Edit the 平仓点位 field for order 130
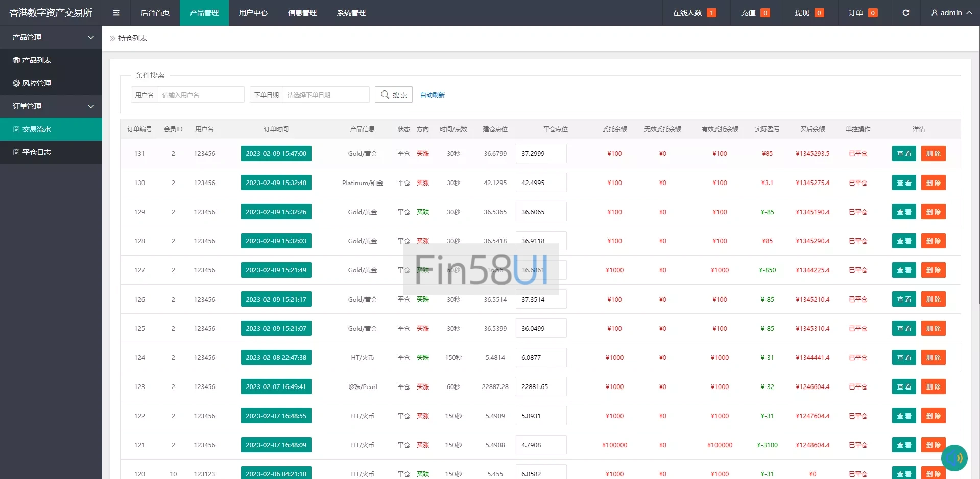The height and width of the screenshot is (479, 980). [541, 183]
